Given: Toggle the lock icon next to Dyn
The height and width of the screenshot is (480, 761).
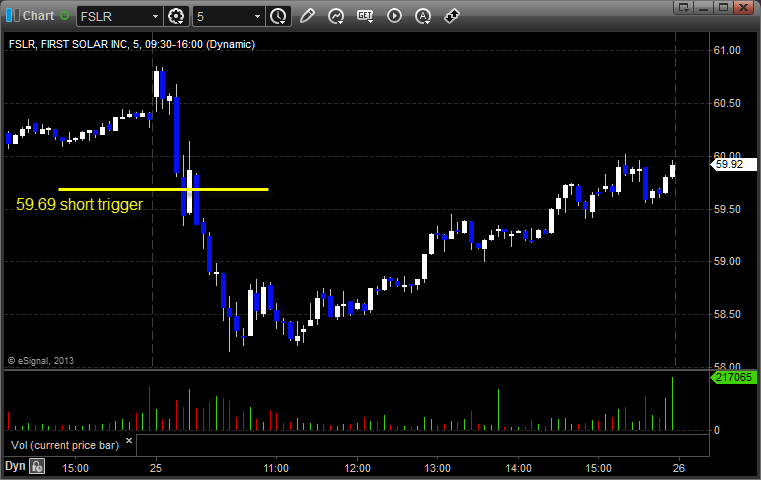Looking at the screenshot, I should click(x=37, y=466).
